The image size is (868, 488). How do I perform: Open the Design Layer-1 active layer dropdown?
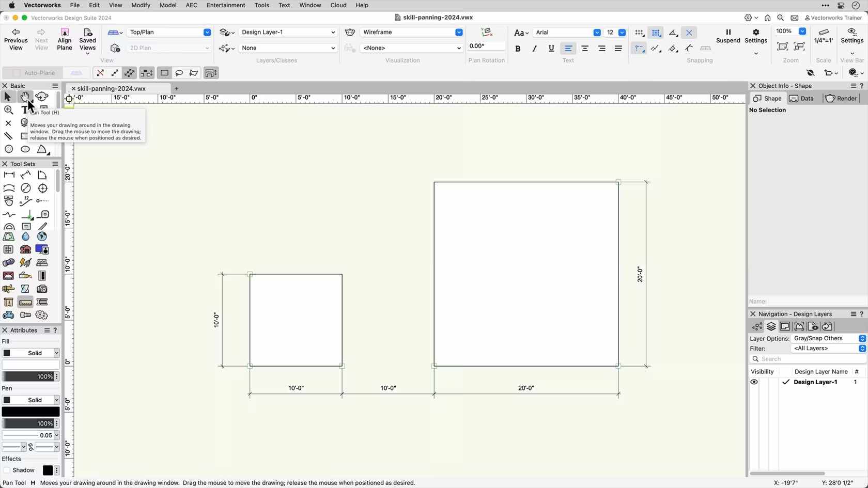click(287, 32)
